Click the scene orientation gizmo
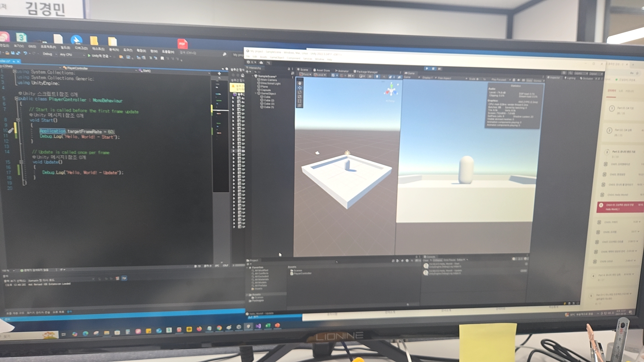 point(391,90)
